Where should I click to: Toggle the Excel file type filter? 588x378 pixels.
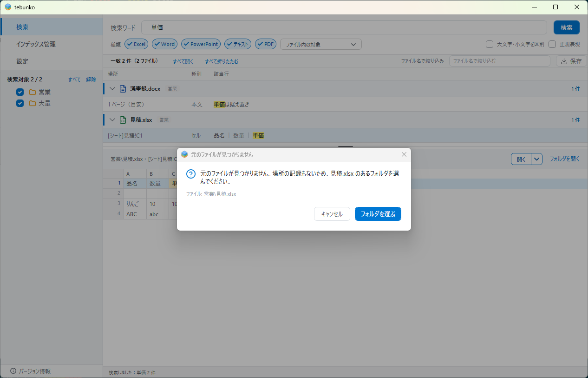click(x=137, y=44)
